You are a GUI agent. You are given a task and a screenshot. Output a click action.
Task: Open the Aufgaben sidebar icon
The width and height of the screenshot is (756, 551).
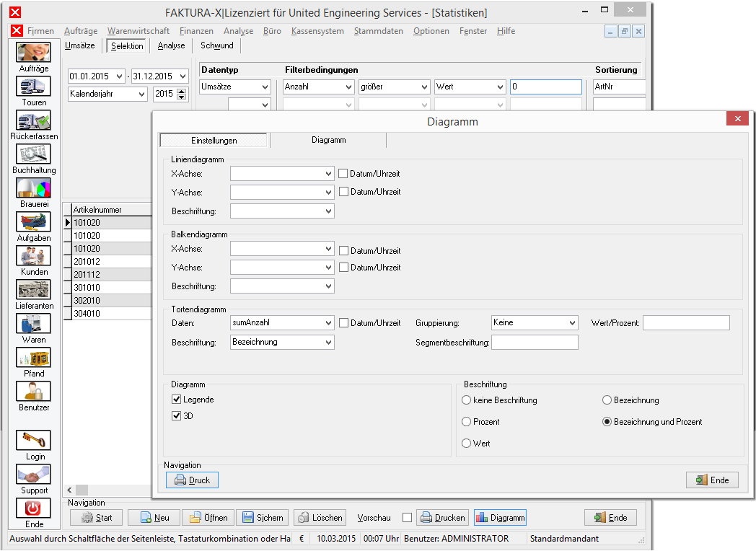[x=33, y=221]
